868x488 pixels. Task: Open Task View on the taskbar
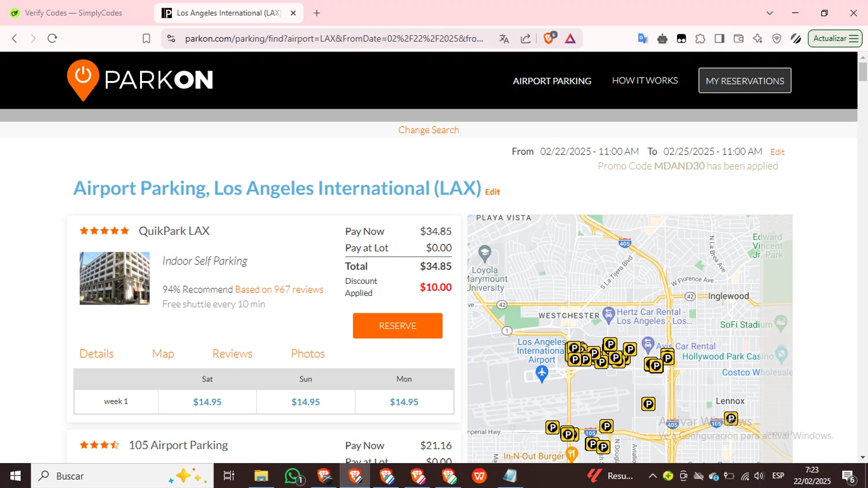pos(229,476)
